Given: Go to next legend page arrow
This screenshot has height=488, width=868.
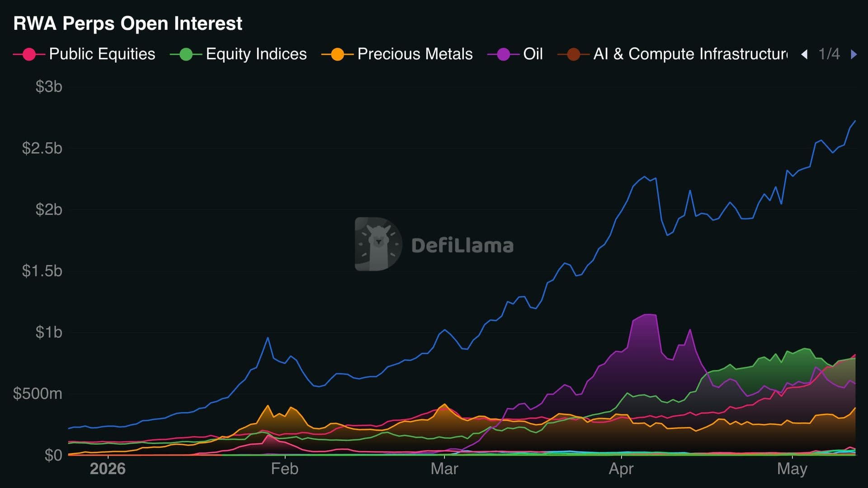Looking at the screenshot, I should click(x=854, y=54).
